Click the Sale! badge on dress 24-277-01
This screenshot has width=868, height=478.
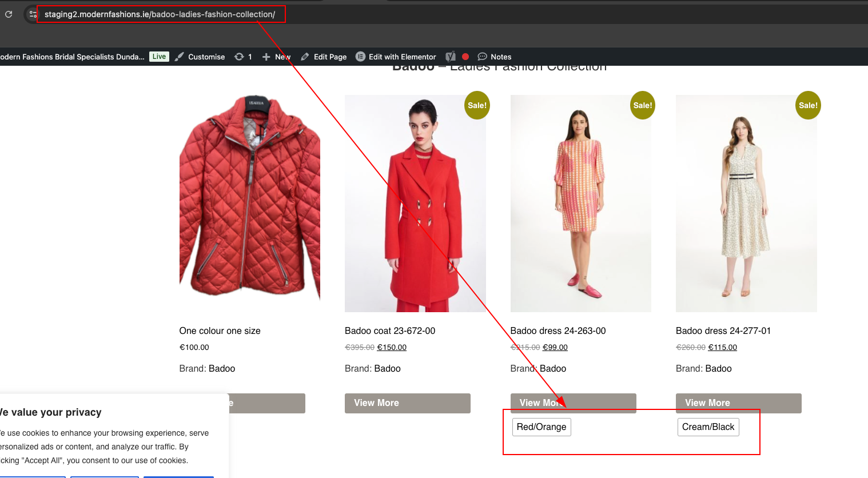[x=808, y=105]
